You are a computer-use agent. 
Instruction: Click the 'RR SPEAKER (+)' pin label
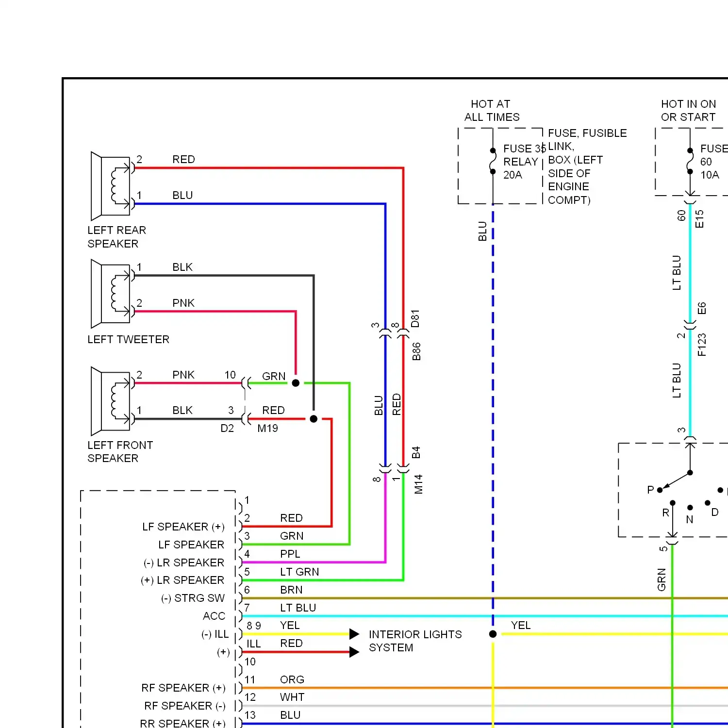coord(182,723)
